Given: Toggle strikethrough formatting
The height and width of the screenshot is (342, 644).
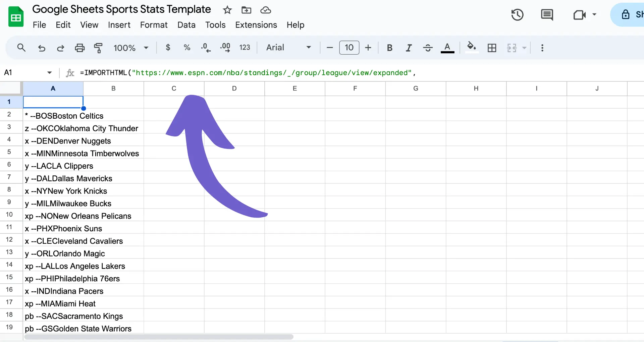Looking at the screenshot, I should tap(428, 48).
